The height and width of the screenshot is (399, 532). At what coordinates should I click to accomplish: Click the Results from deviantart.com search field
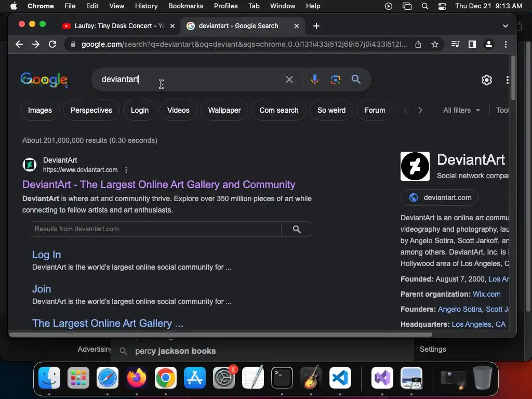click(156, 229)
